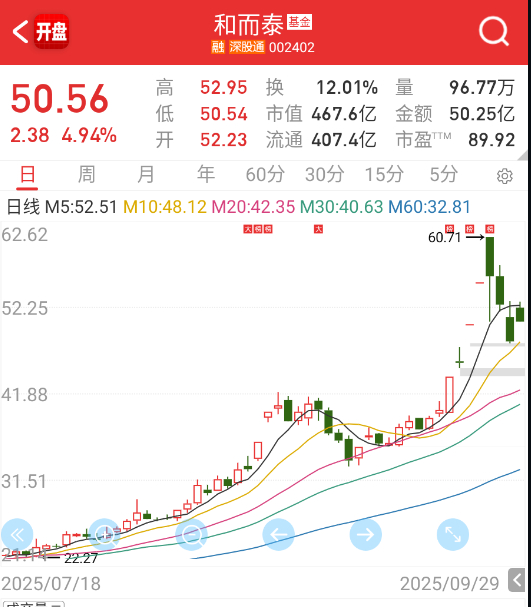This screenshot has height=607, width=531.
Task: Tap the 52.25 price axis label
Action: click(x=25, y=309)
